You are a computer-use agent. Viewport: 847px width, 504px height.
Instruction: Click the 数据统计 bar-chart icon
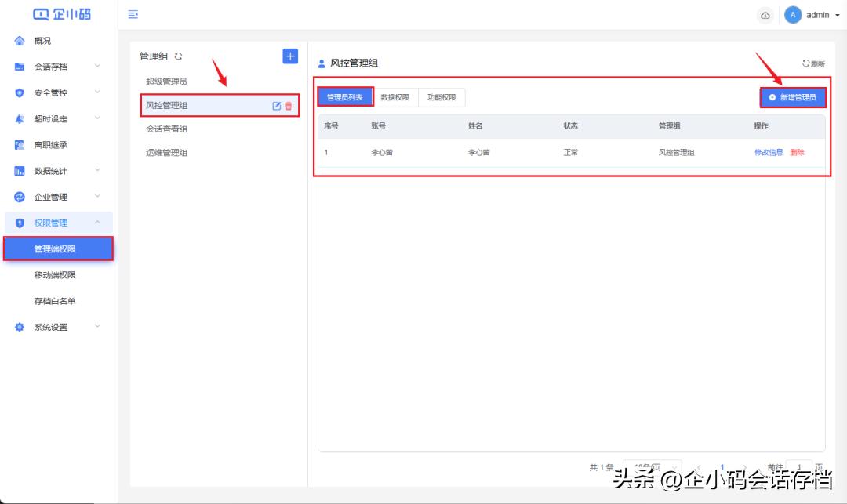click(x=19, y=170)
